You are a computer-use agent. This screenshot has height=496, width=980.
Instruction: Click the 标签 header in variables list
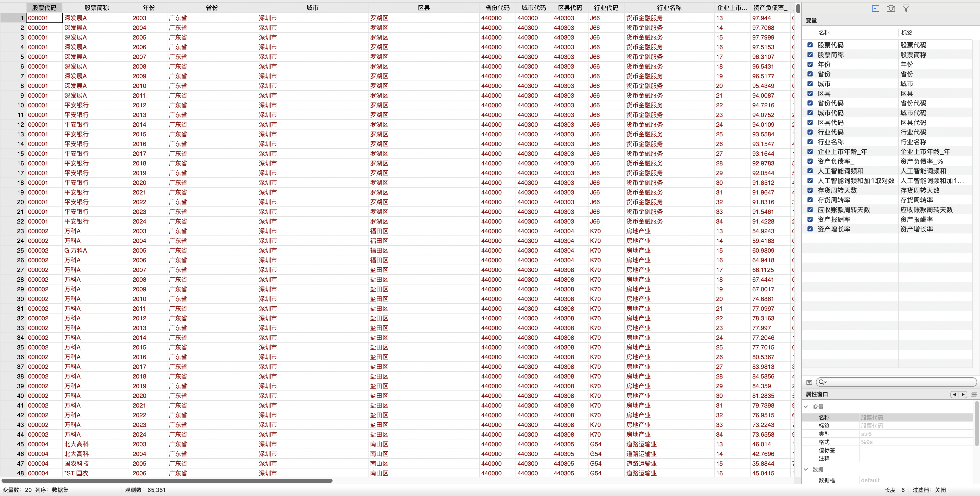[x=906, y=33]
